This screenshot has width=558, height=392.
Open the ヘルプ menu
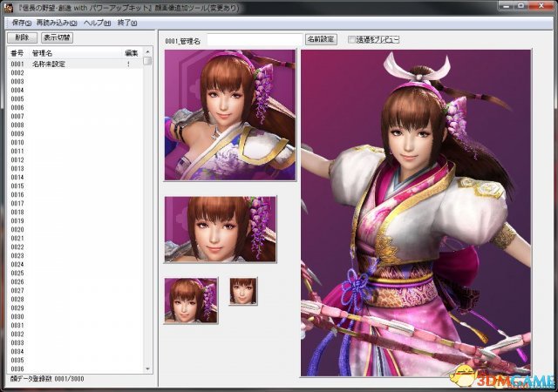pyautogui.click(x=97, y=24)
